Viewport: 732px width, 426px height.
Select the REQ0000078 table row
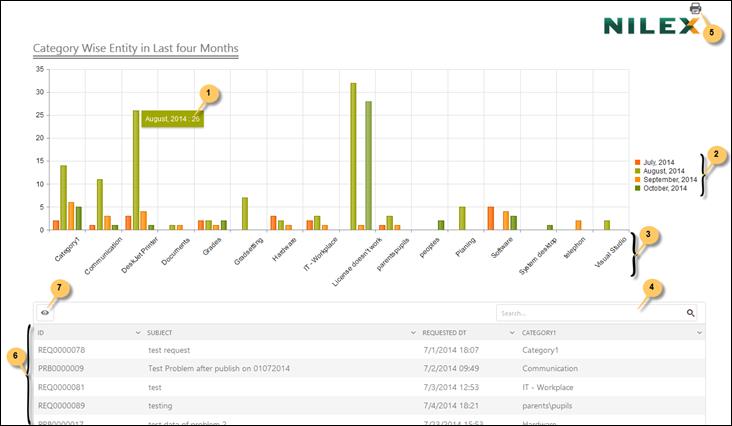[61, 350]
